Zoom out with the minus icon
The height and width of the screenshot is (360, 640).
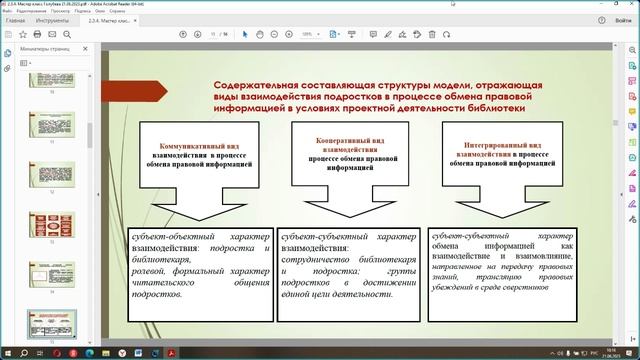click(274, 35)
